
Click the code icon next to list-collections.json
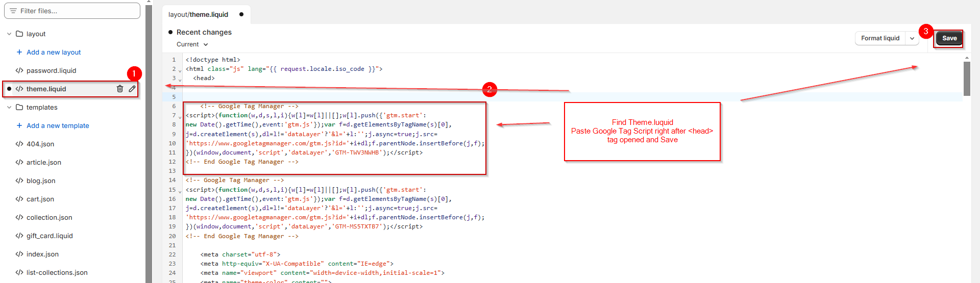pos(19,272)
